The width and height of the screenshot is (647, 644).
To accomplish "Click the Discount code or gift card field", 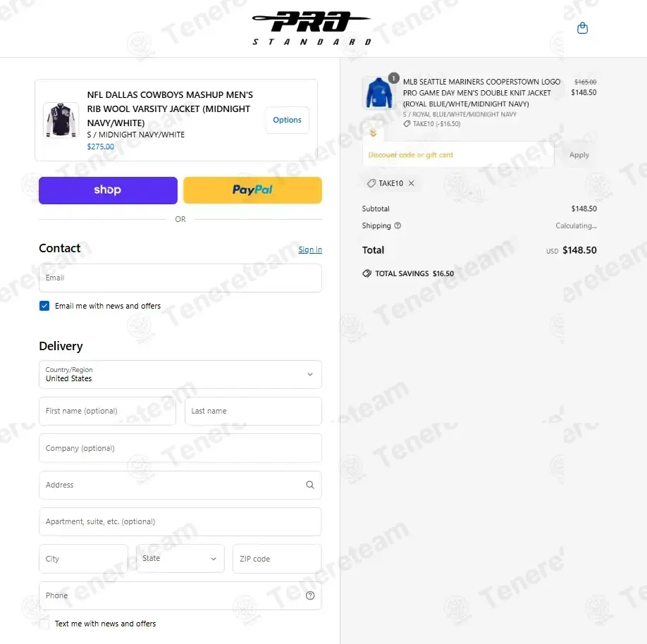I will pyautogui.click(x=458, y=155).
